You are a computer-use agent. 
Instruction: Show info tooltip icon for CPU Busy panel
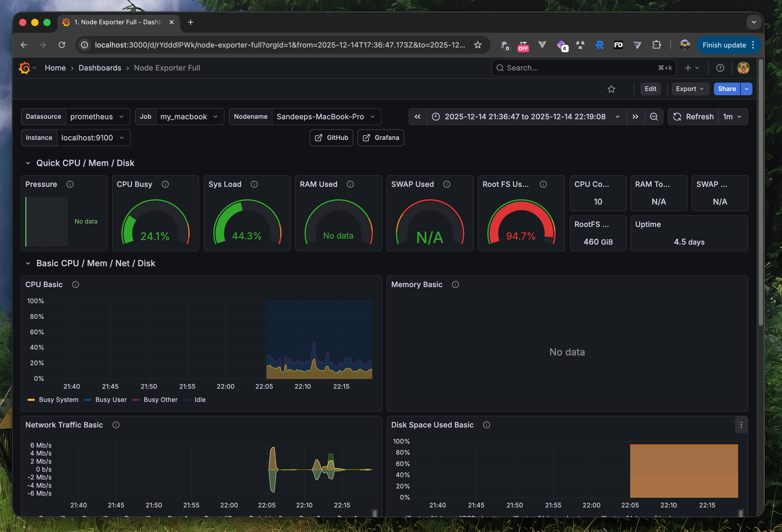[x=165, y=184]
